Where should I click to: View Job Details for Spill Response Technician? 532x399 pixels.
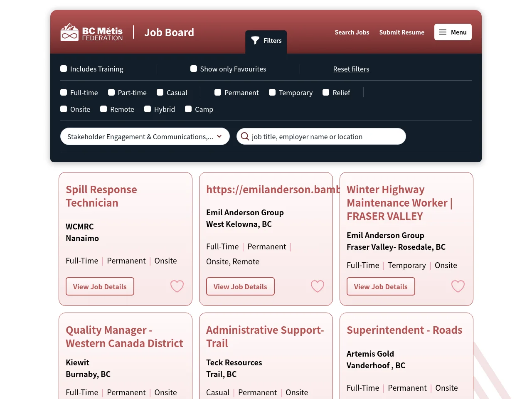click(x=100, y=286)
